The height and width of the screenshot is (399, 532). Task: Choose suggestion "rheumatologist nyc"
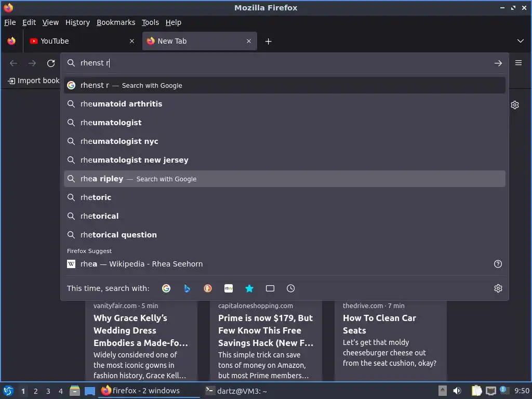[x=285, y=141]
